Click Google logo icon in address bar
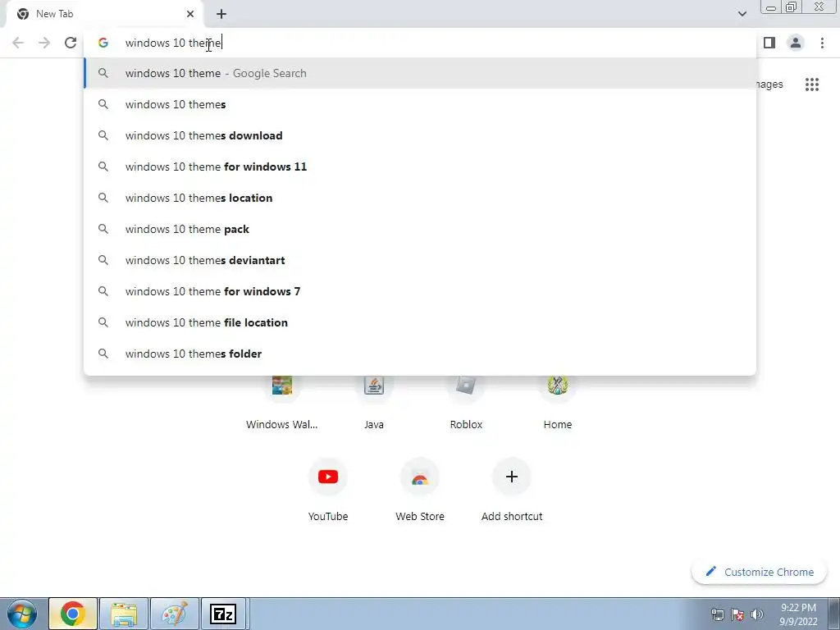The image size is (840, 630). (x=103, y=43)
